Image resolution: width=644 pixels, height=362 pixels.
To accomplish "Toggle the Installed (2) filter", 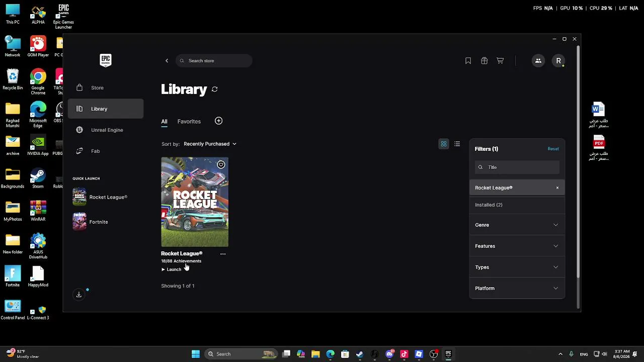I will [517, 205].
